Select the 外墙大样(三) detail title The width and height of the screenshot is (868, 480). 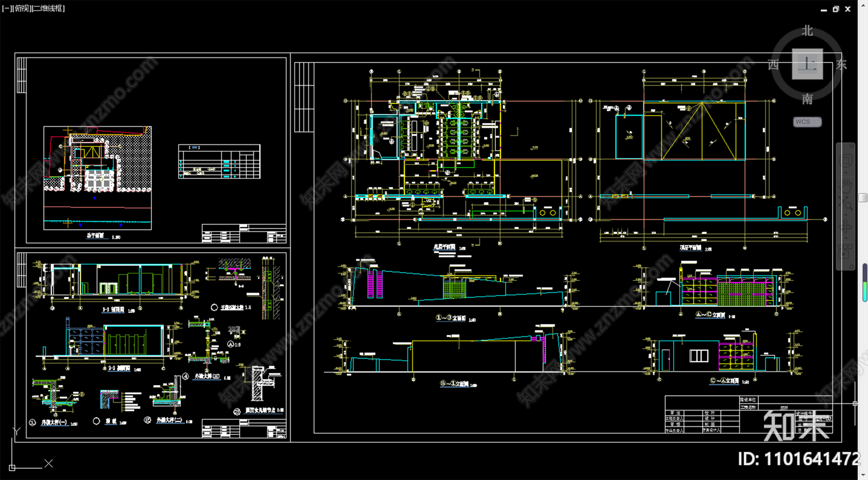[x=207, y=376]
